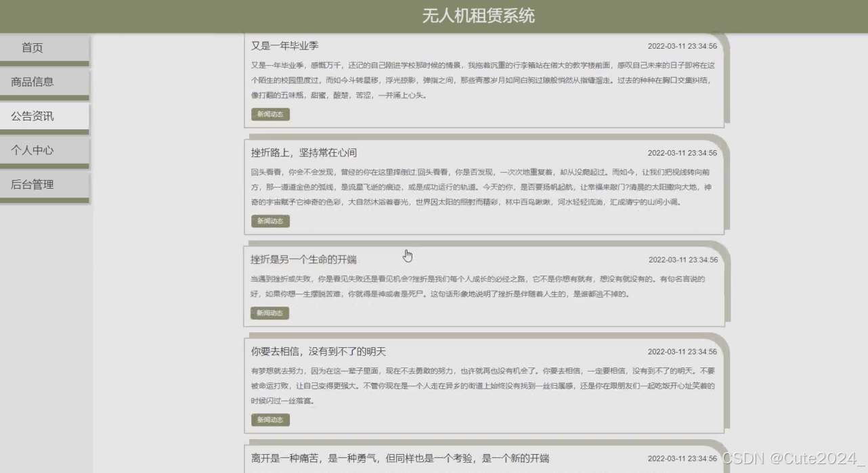
Task: Click the summary text beginning 又是一年毕业季，感慨万千
Action: (483, 81)
